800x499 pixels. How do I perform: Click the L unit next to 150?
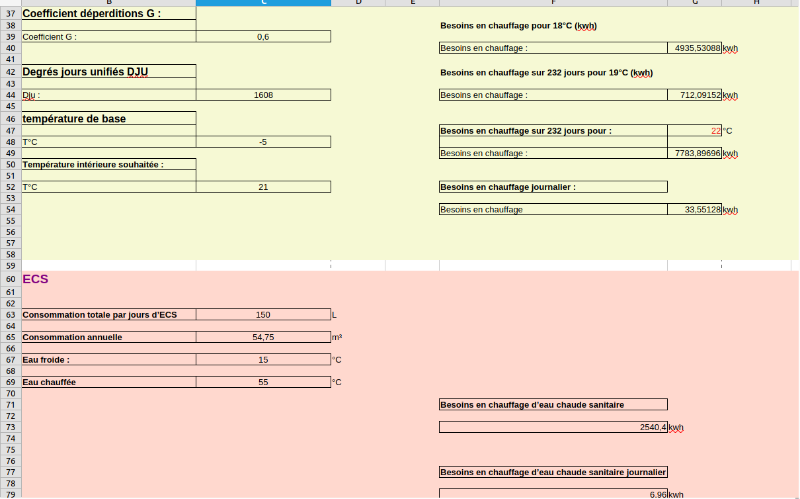pyautogui.click(x=334, y=315)
